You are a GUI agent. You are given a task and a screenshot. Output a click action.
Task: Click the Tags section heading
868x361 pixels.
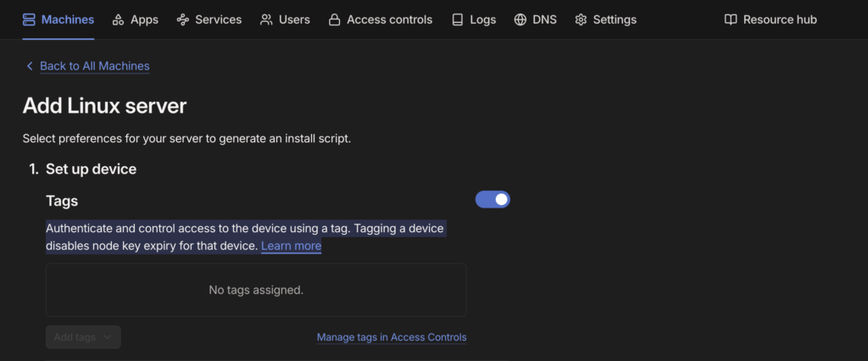[62, 201]
